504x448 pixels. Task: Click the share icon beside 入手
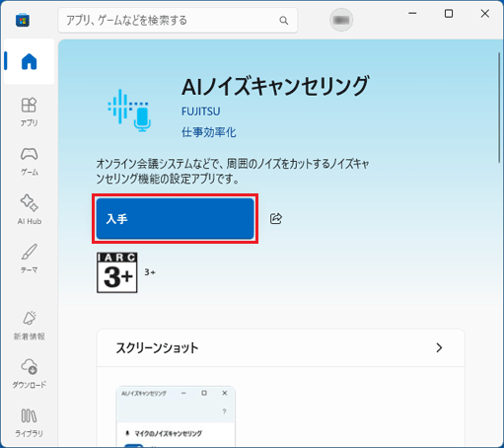(x=276, y=218)
